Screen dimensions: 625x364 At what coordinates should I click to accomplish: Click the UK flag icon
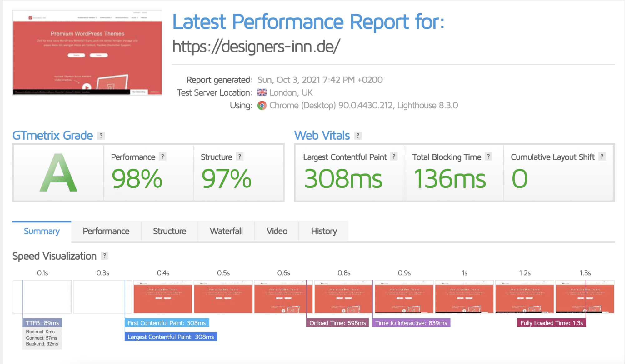coord(262,92)
